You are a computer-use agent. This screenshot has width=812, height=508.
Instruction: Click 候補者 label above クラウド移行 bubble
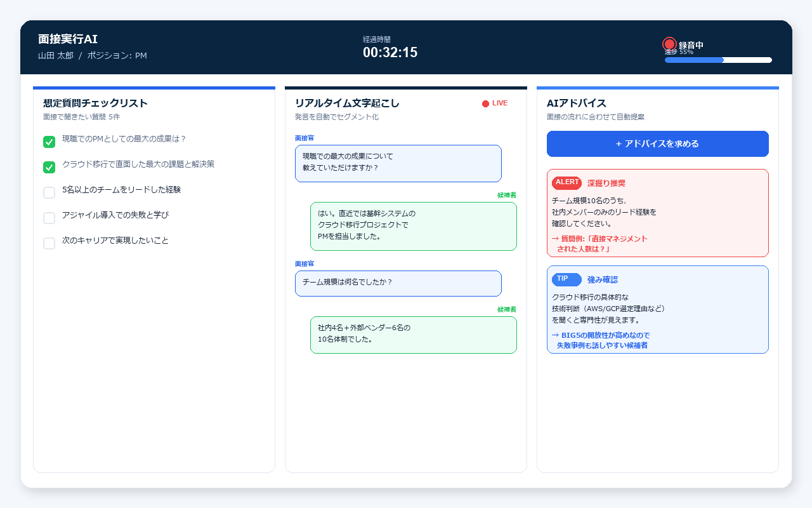point(507,195)
